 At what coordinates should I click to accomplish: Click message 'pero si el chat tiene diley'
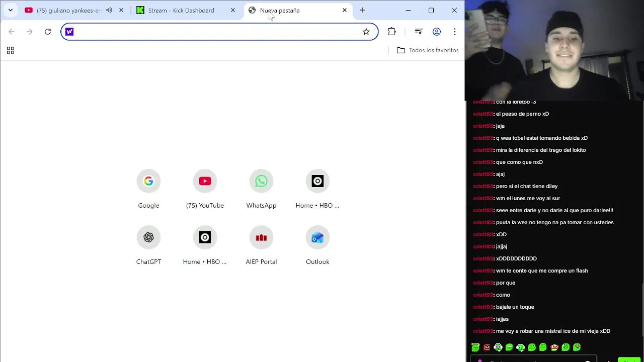click(527, 186)
